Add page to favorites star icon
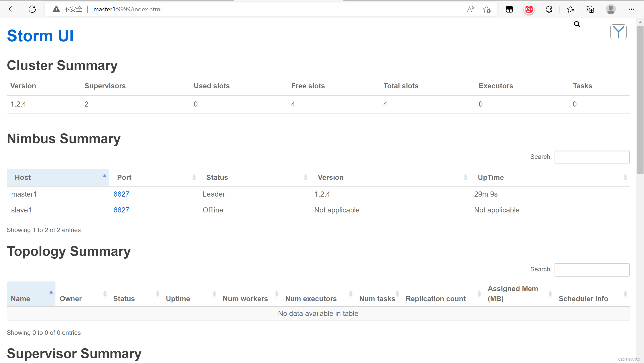 (487, 9)
